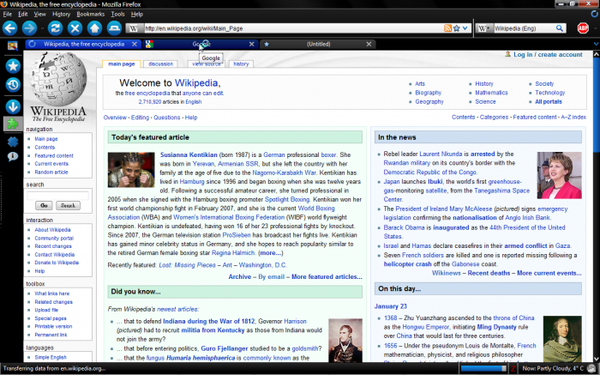Click the Print toolbar button
The image size is (600, 375).
[x=114, y=28]
